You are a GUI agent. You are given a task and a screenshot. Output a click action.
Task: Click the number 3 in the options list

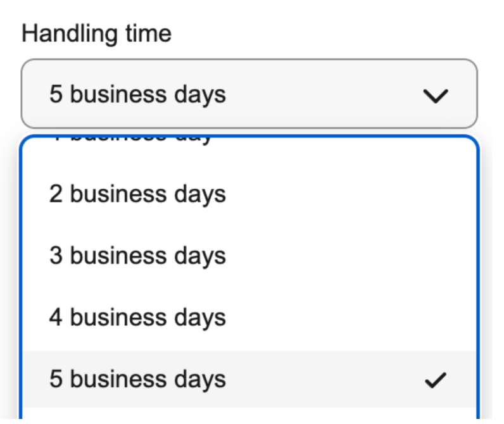tap(56, 256)
